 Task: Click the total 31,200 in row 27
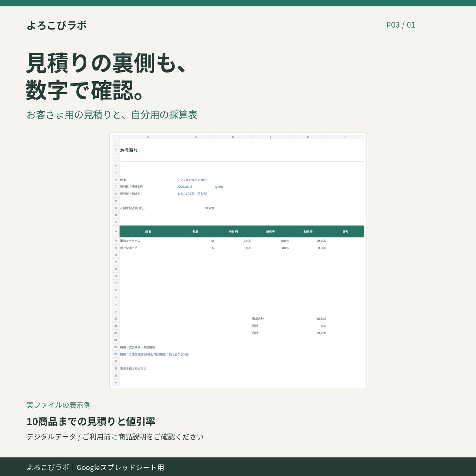322,333
